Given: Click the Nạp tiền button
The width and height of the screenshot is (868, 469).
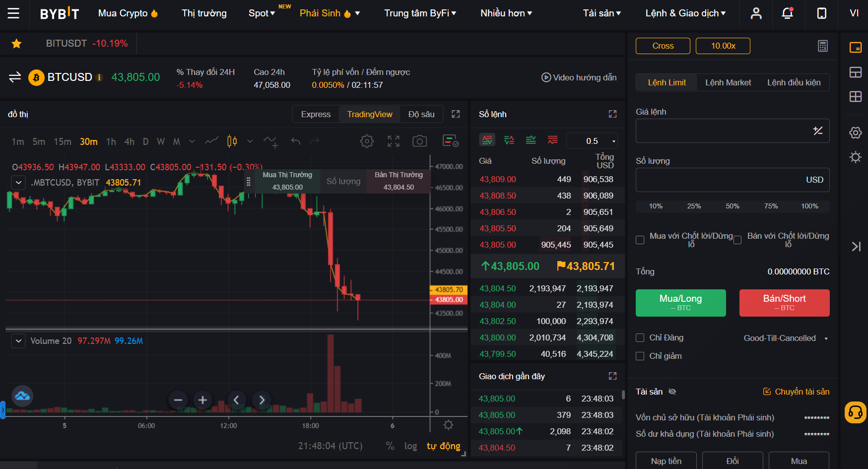Looking at the screenshot, I should click(666, 461).
